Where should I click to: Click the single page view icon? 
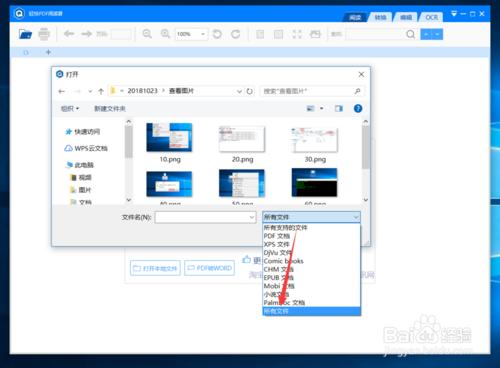click(260, 34)
